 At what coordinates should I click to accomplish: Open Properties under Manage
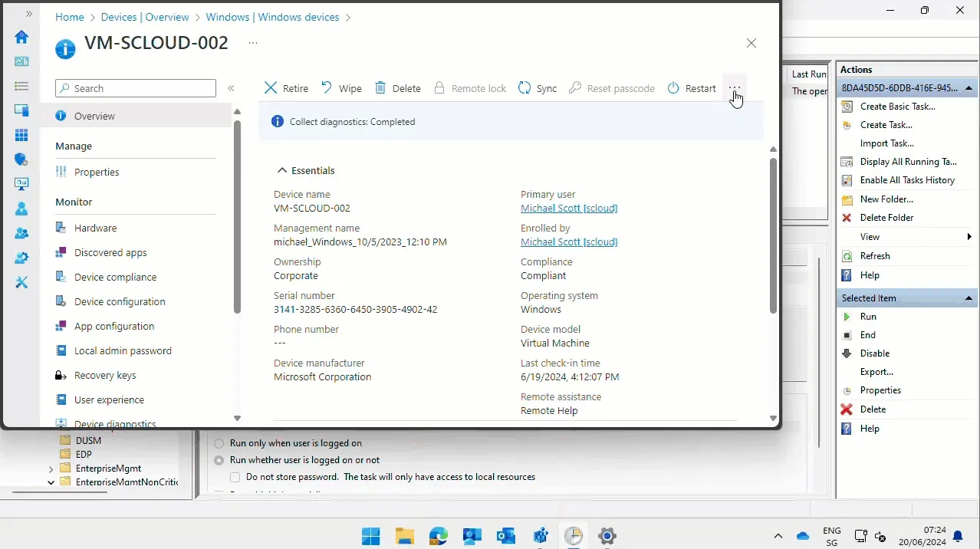coord(96,172)
